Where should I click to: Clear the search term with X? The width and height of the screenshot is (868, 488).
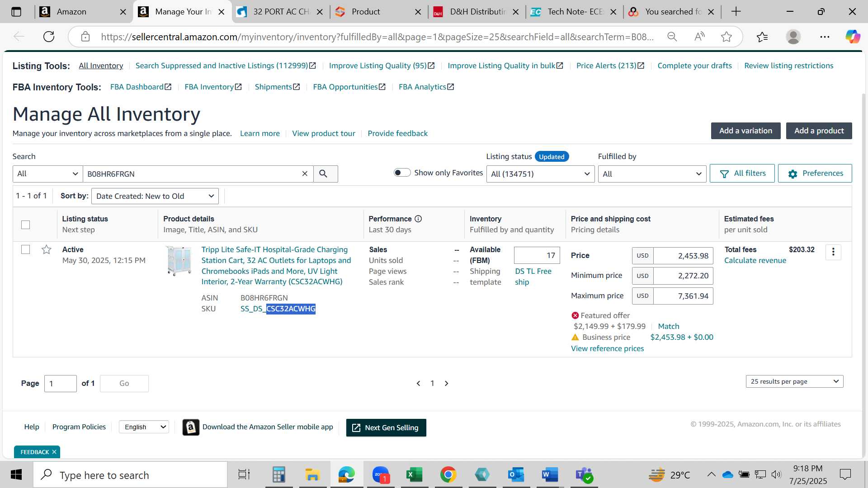point(305,174)
